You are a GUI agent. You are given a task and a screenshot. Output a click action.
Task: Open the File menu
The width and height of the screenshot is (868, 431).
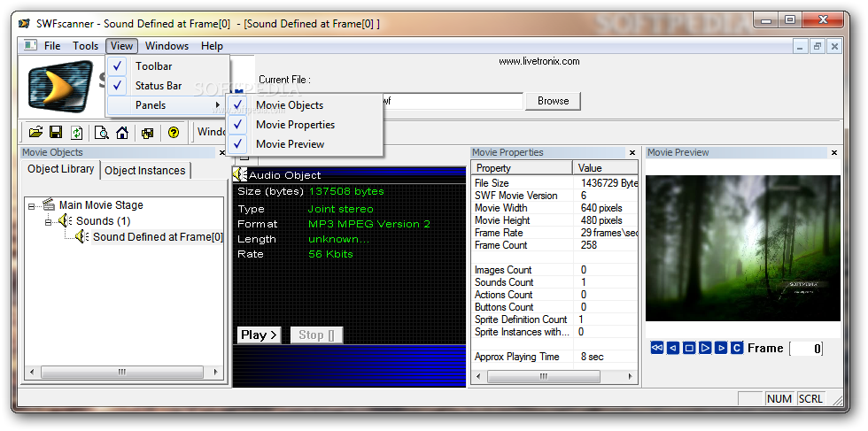[x=52, y=46]
